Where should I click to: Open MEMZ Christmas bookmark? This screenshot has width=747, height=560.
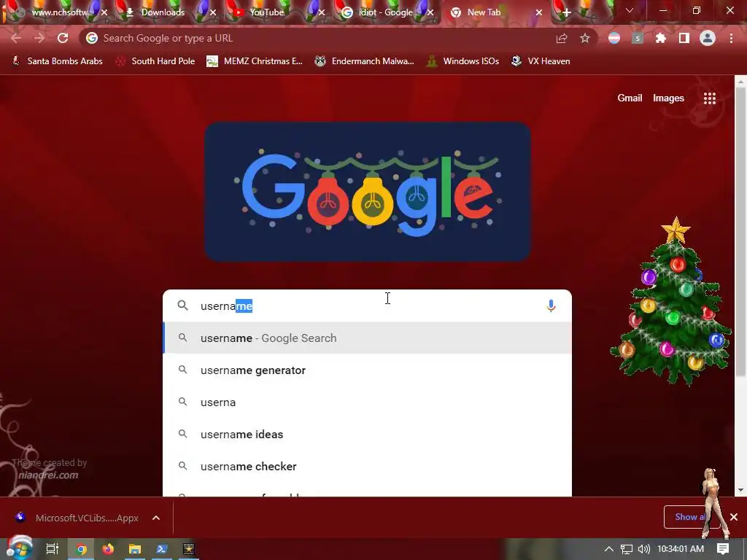click(x=255, y=61)
